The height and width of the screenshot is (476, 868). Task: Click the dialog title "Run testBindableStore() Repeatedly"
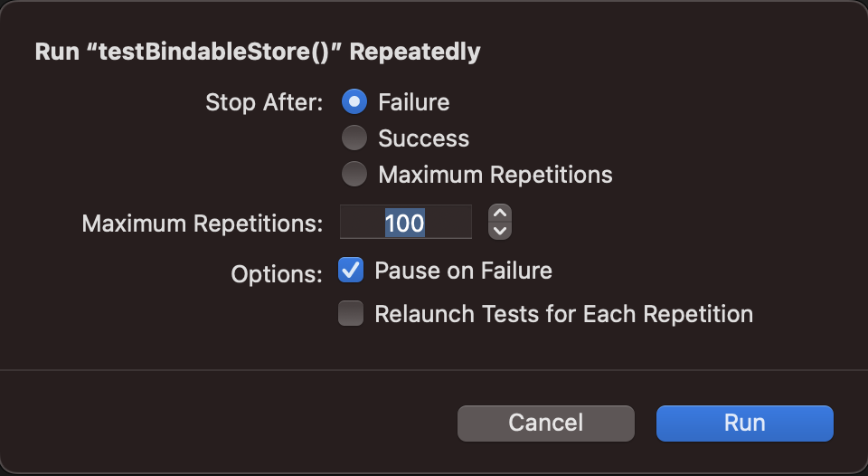click(258, 52)
